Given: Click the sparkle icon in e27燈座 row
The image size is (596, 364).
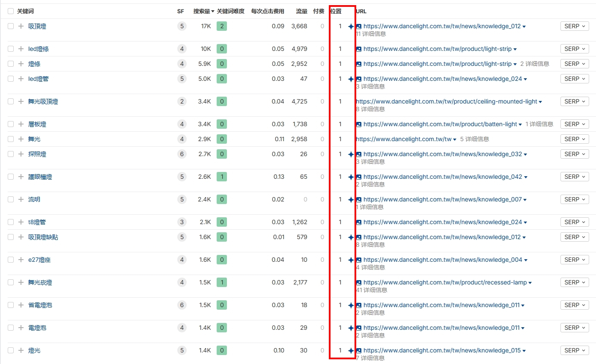Looking at the screenshot, I should pyautogui.click(x=351, y=260).
